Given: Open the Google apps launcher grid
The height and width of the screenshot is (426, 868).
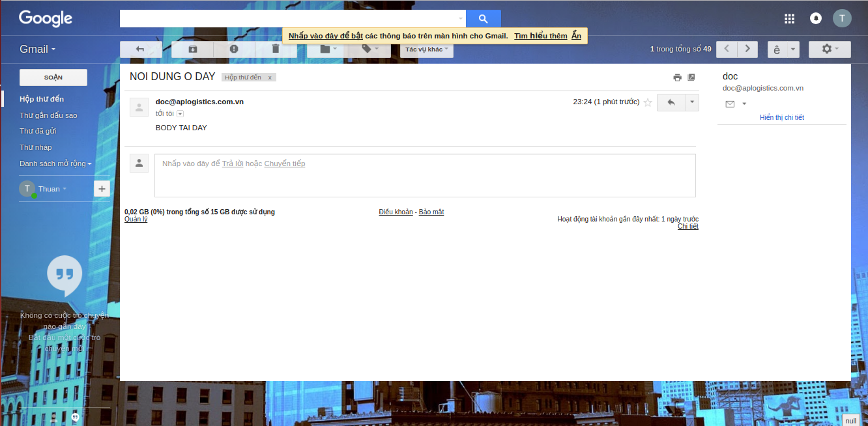Looking at the screenshot, I should [789, 18].
